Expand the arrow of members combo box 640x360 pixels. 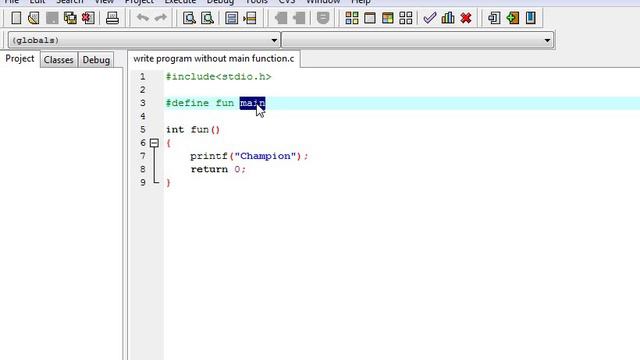[x=547, y=40]
